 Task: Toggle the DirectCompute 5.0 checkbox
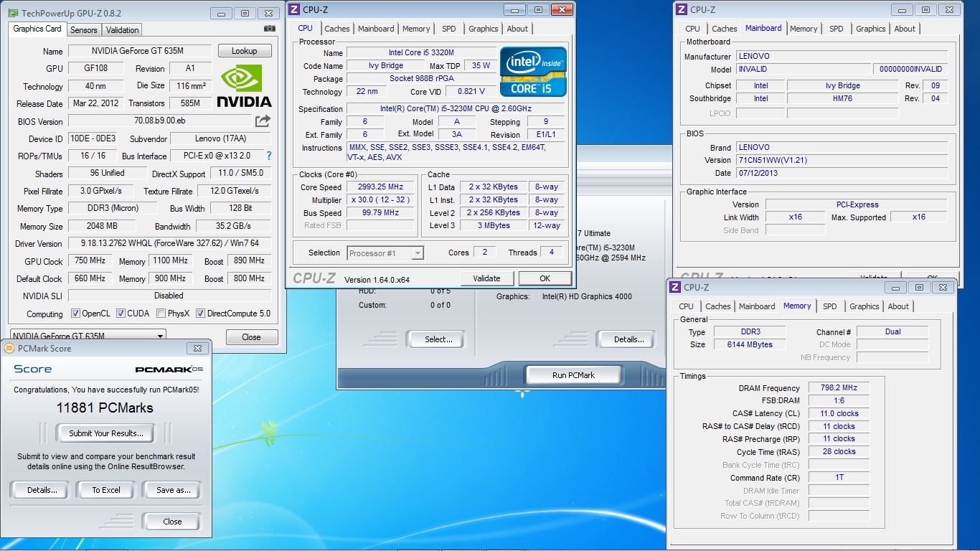pos(200,314)
